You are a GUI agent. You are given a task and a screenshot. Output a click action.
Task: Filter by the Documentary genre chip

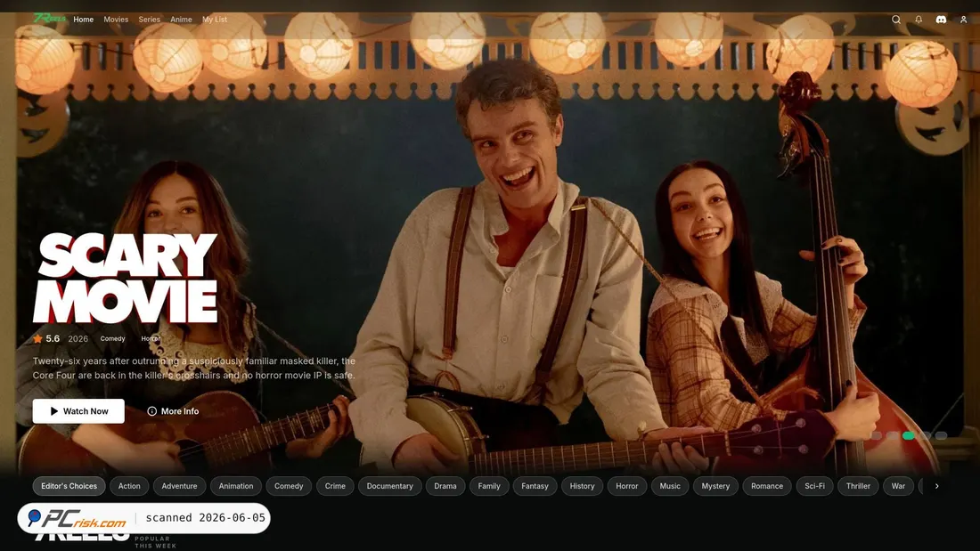(x=390, y=486)
